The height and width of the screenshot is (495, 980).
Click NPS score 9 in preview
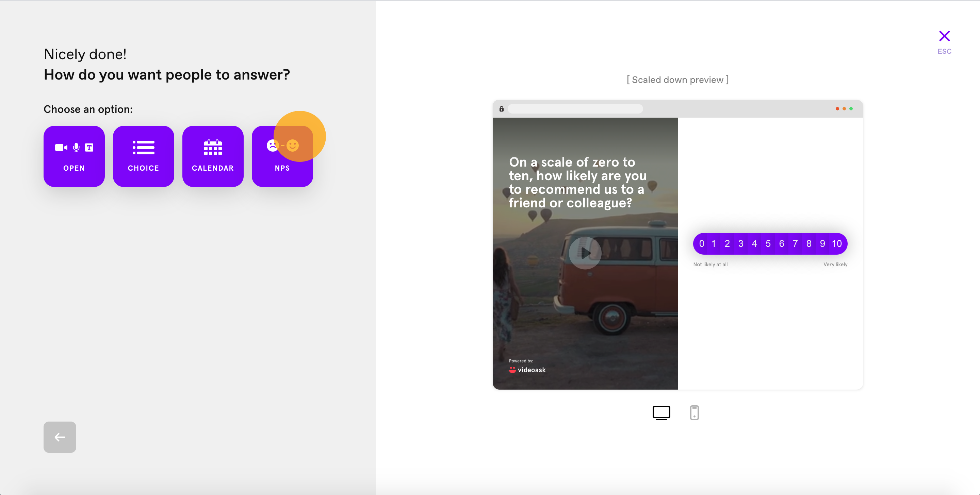tap(822, 244)
